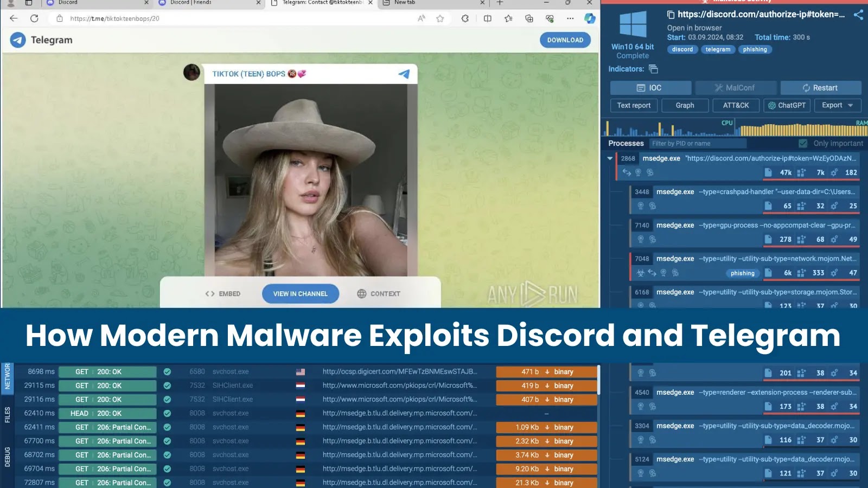Open file icon for process 7048
Viewport: 868px width, 488px height.
pyautogui.click(x=768, y=273)
